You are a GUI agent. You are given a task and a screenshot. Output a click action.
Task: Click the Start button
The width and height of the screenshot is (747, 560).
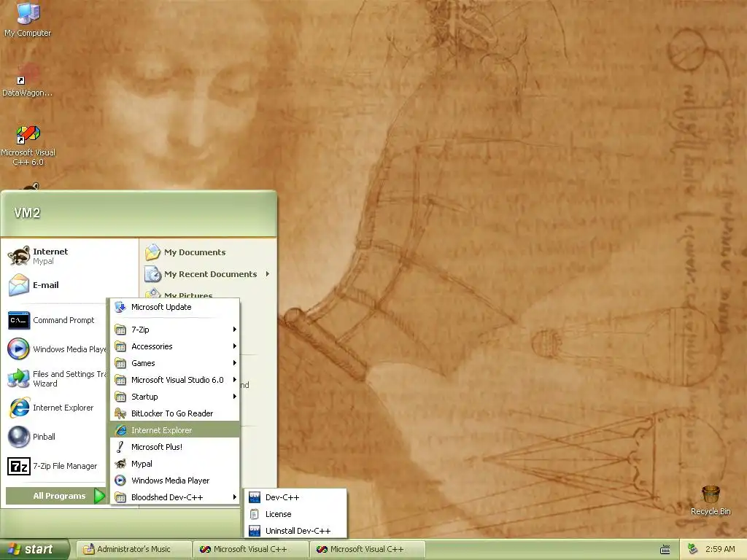coord(34,550)
